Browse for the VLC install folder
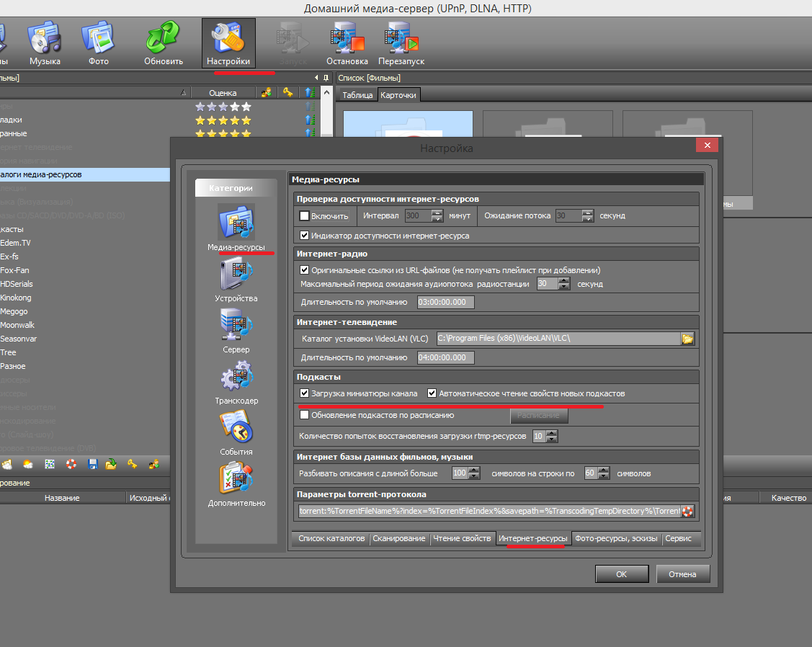812x647 pixels. (x=687, y=338)
